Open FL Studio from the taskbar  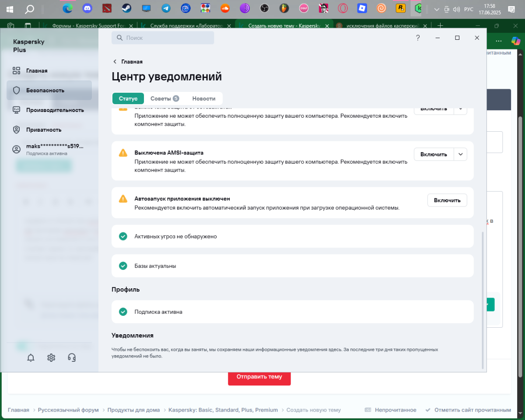coord(284,8)
